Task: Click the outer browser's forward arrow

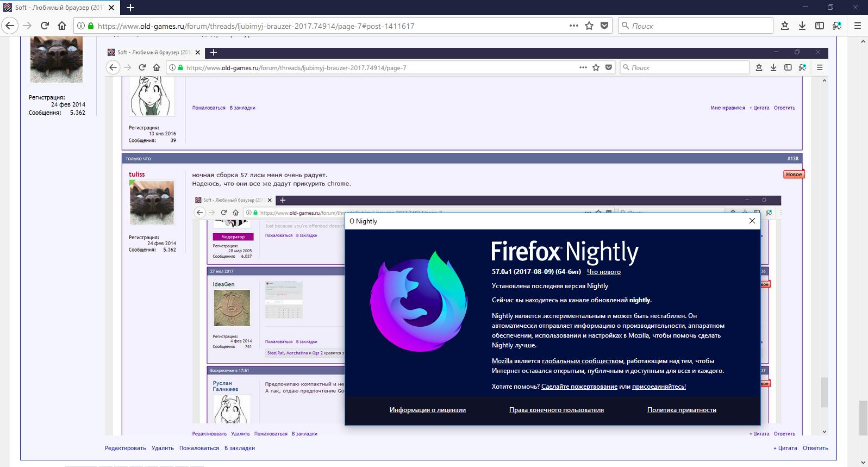Action: (27, 26)
